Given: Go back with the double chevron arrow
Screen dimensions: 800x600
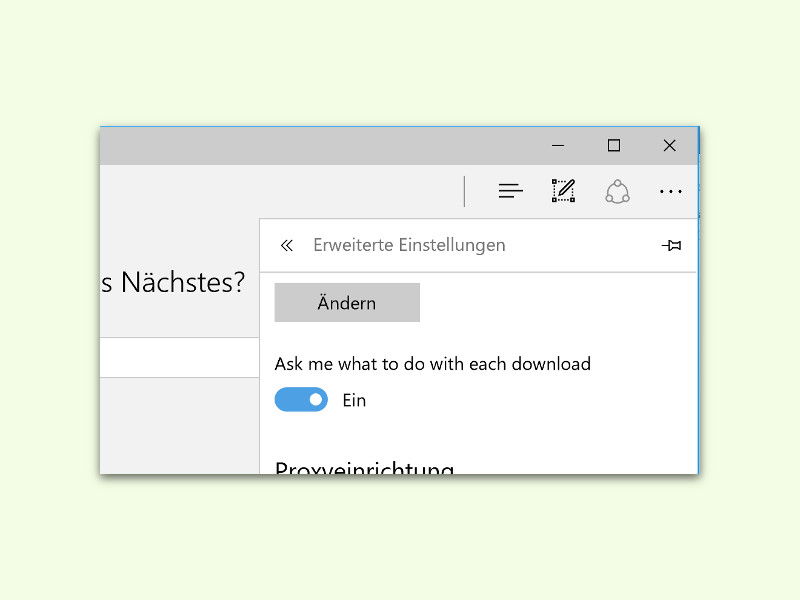Looking at the screenshot, I should 287,245.
